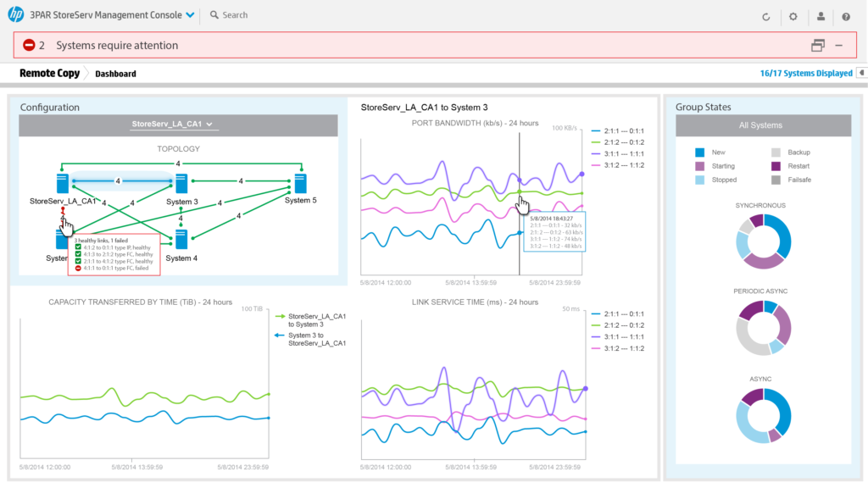
Task: Collapse side panel arrow near Systems Displayed
Action: coord(862,73)
